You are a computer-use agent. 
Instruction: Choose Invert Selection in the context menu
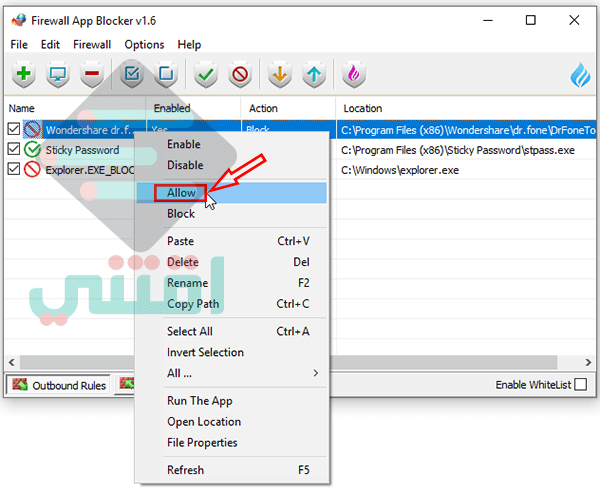232,352
